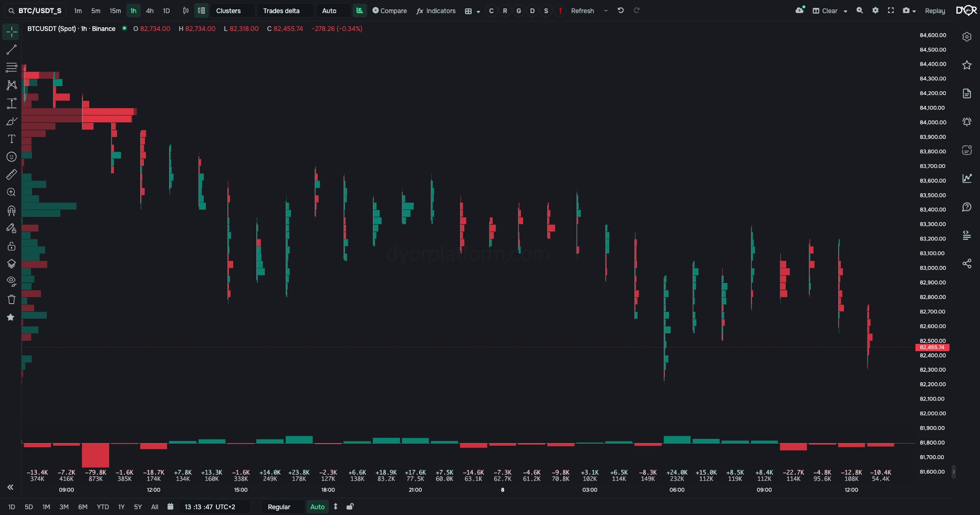Open the share icon in right sidebar
980x515 pixels.
point(966,264)
